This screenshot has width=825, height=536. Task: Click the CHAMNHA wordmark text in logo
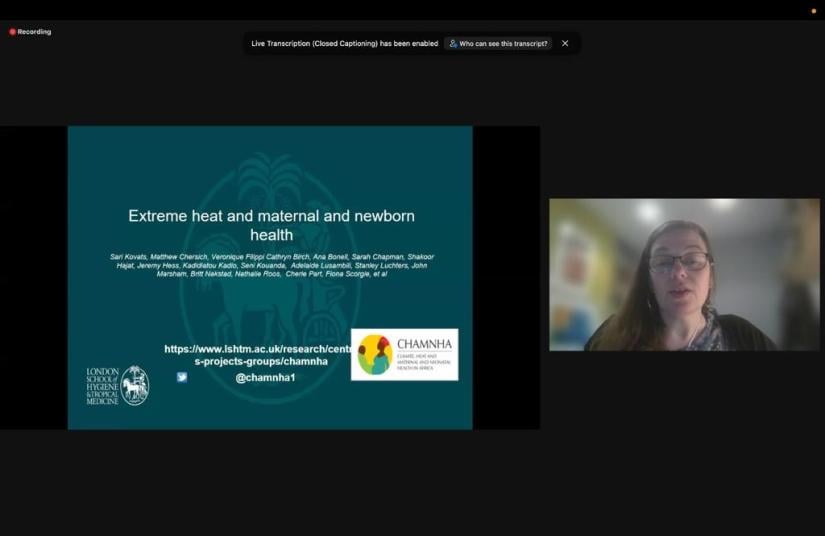click(x=424, y=345)
